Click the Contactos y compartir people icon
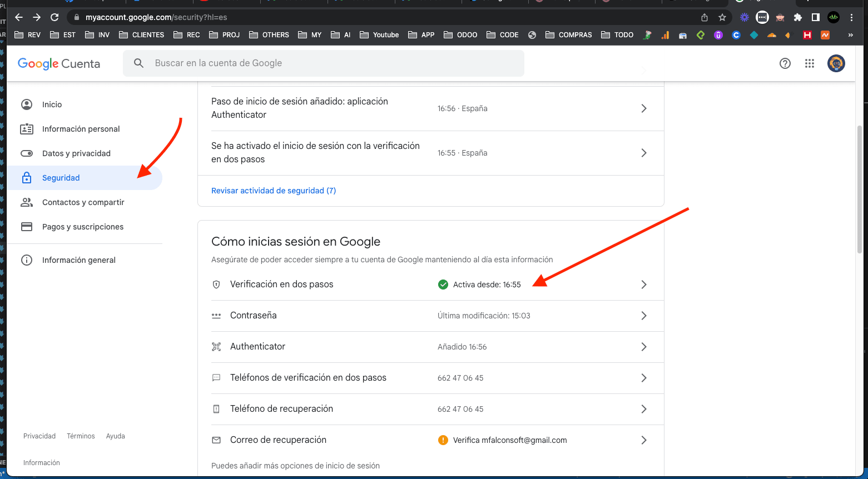Screen dimensions: 868x479 (27, 202)
